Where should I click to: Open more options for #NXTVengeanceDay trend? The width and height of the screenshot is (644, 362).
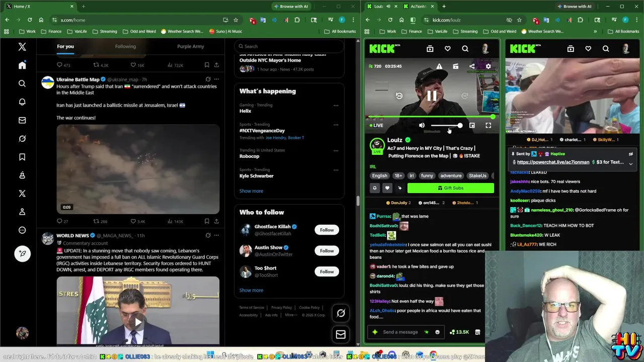[336, 125]
